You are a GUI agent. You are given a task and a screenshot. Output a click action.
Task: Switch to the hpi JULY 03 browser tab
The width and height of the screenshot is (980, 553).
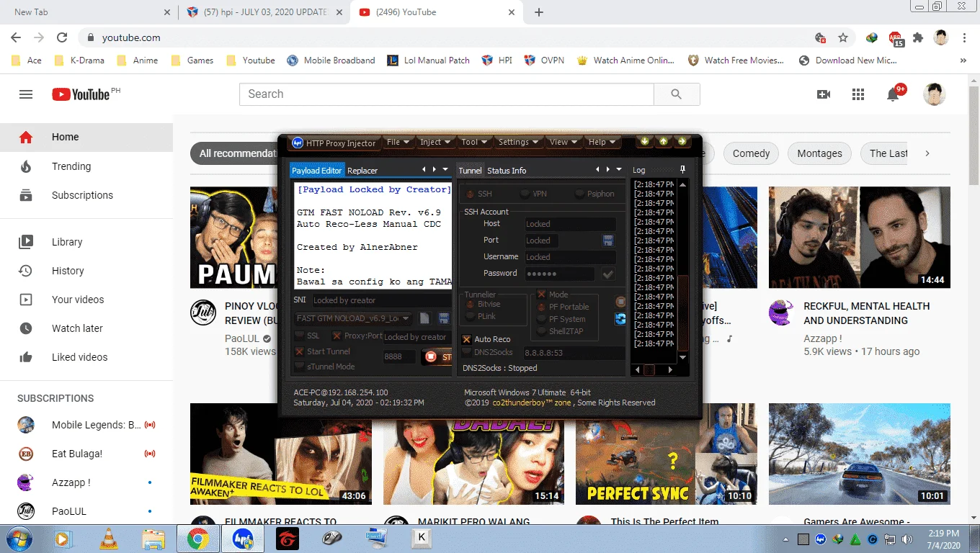265,12
